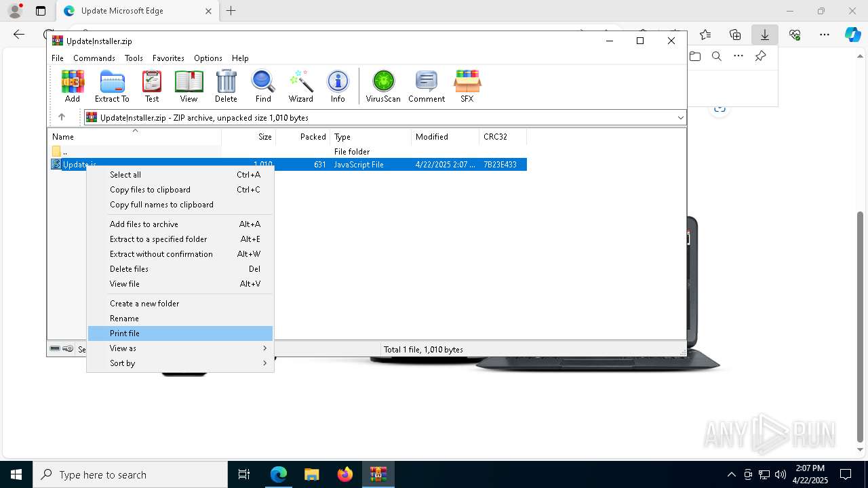Image resolution: width=868 pixels, height=488 pixels.
Task: Open Edge tab actions menu icon
Action: pyautogui.click(x=41, y=11)
